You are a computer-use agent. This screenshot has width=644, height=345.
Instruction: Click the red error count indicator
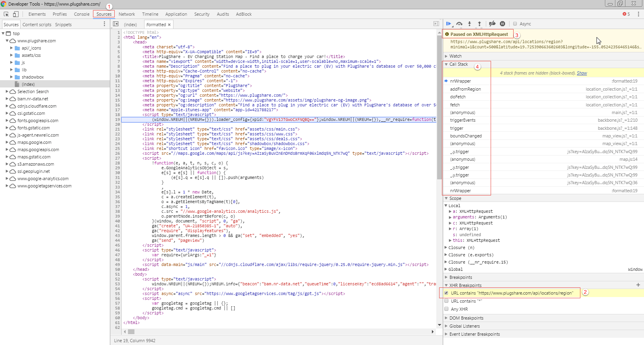[626, 14]
